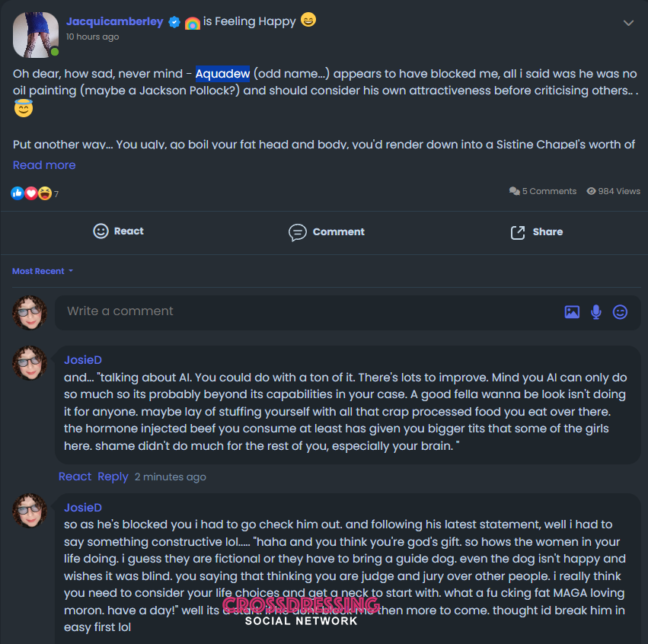Click into the Write a comment field
The image size is (648, 644).
click(305, 311)
